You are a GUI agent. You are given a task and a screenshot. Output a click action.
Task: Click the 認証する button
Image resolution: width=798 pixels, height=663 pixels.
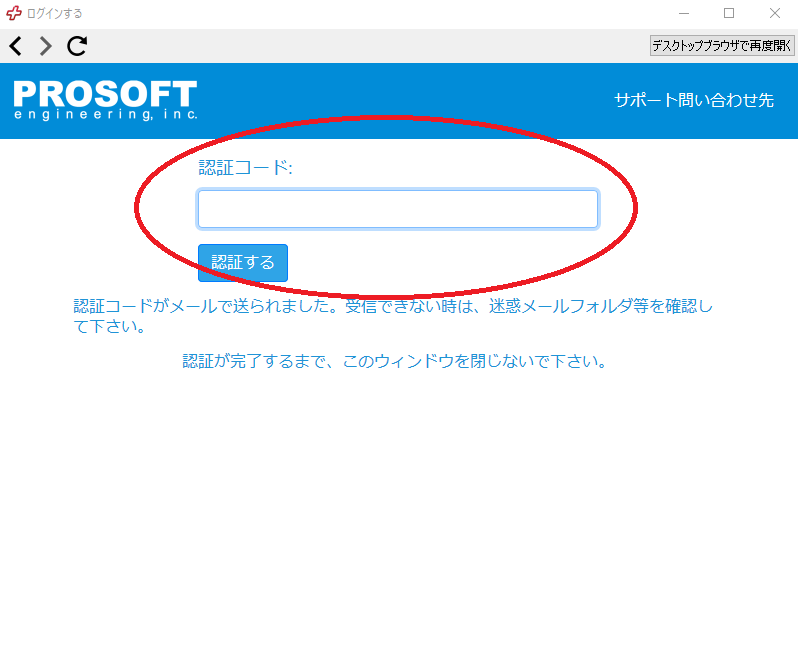(x=243, y=263)
